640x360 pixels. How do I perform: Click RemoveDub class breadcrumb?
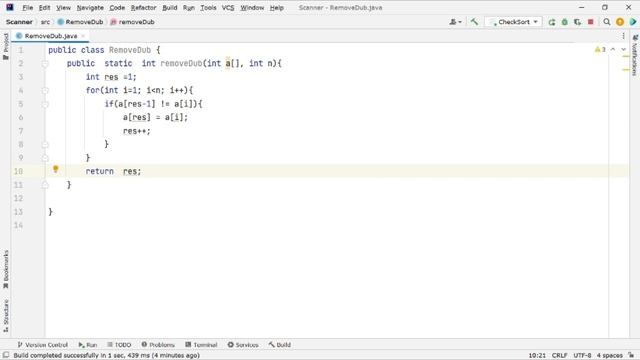coord(80,22)
